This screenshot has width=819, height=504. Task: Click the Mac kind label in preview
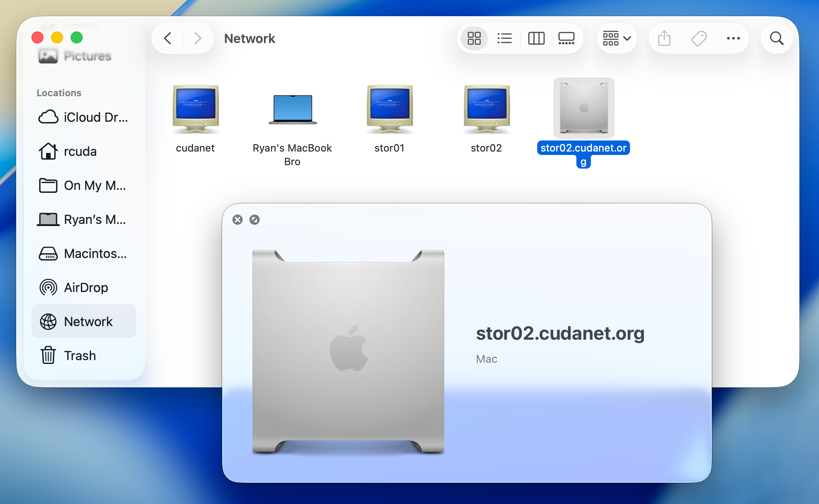(487, 359)
